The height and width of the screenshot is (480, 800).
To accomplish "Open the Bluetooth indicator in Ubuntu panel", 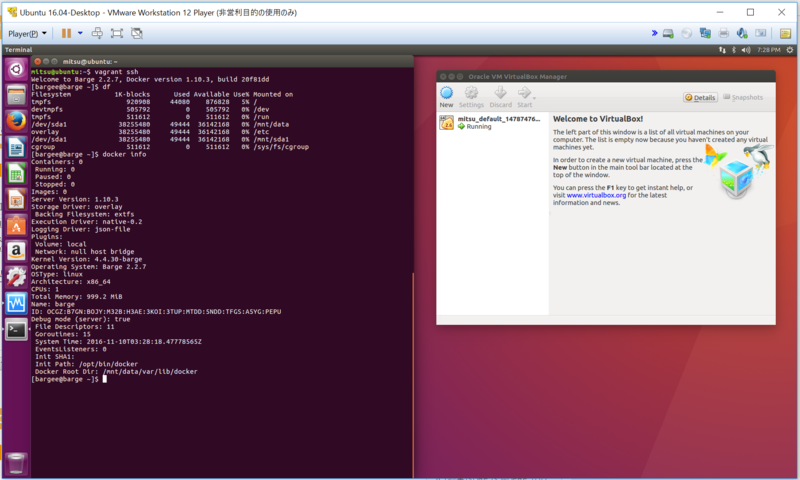I will coord(734,50).
